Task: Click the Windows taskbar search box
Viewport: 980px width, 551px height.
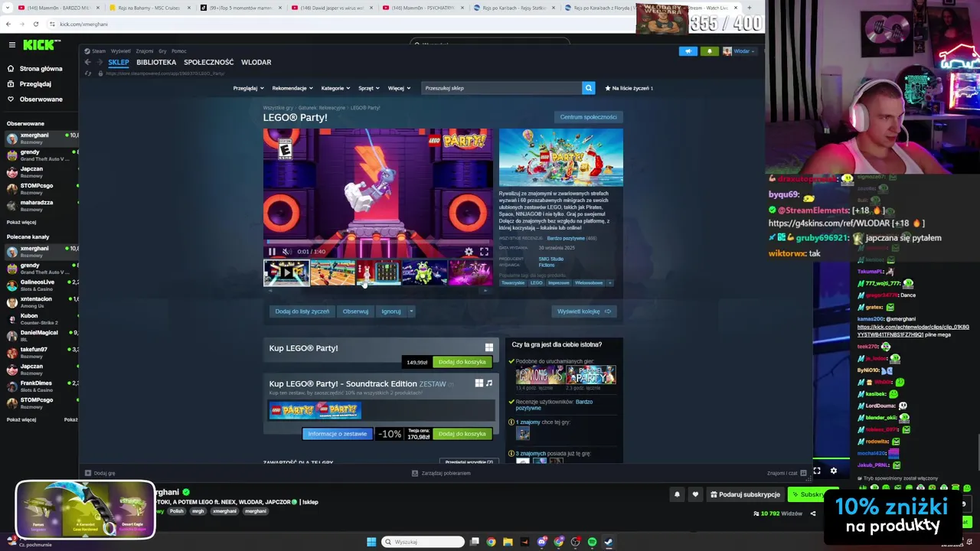Action: (423, 542)
